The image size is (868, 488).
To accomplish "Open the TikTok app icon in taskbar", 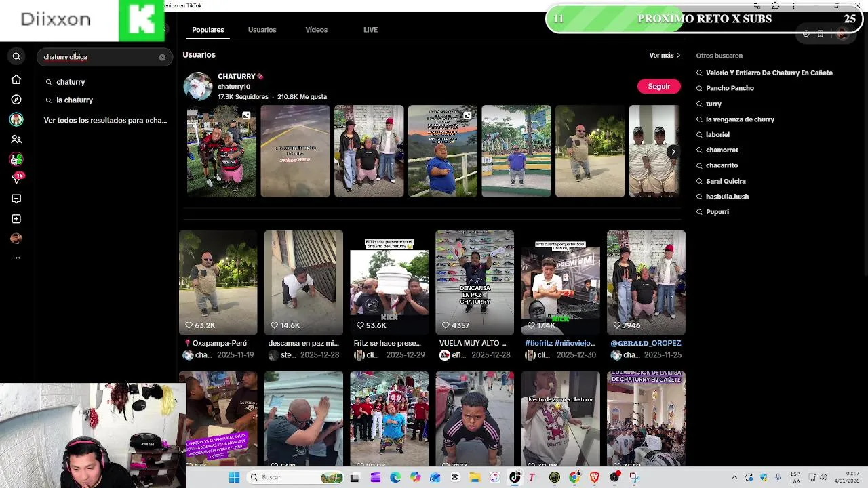I will coord(515,478).
